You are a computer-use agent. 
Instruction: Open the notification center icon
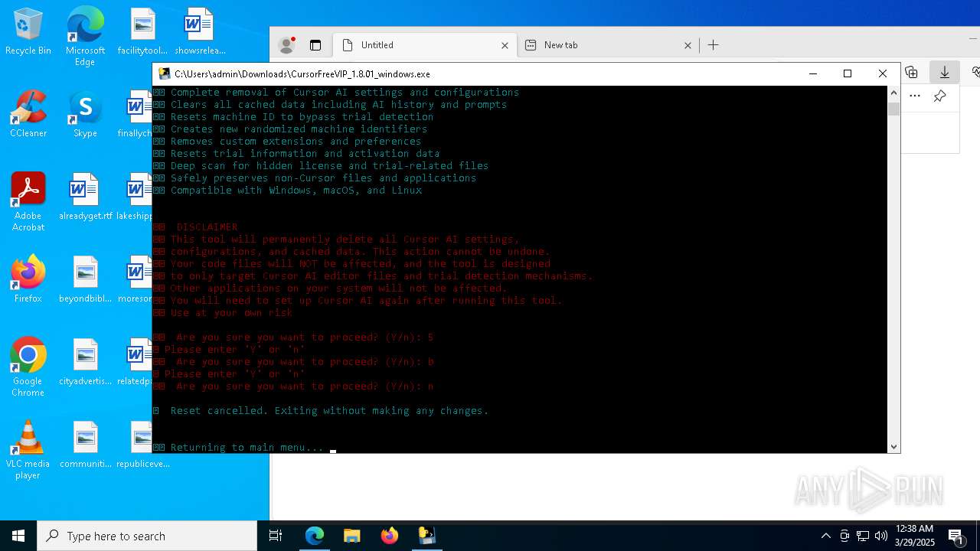[956, 536]
